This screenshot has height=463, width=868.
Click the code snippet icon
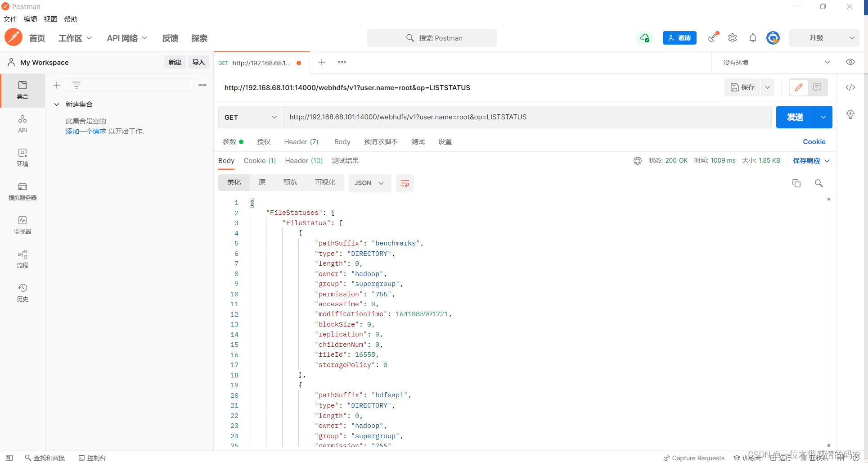tap(850, 87)
